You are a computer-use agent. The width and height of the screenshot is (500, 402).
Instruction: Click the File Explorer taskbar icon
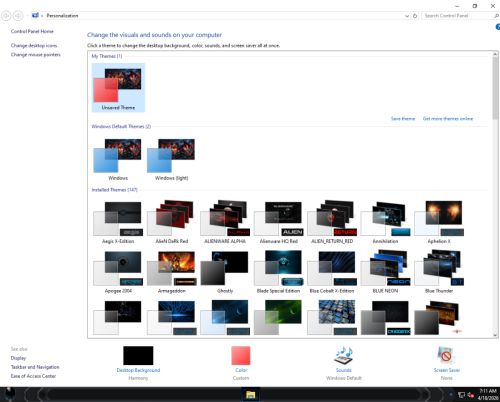click(x=250, y=395)
